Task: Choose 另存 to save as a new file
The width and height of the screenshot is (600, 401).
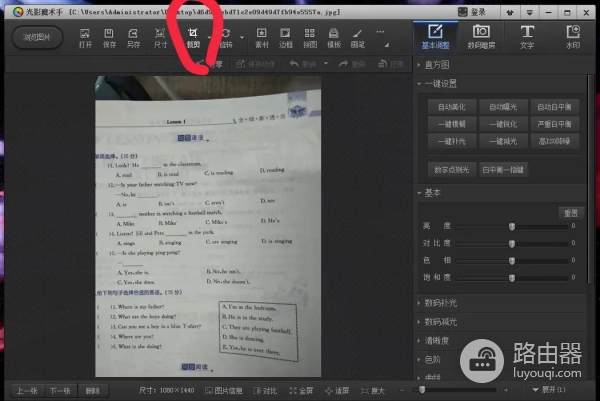Action: pos(133,38)
